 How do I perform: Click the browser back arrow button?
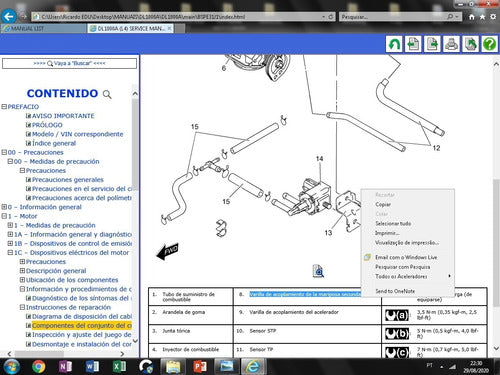tap(8, 16)
